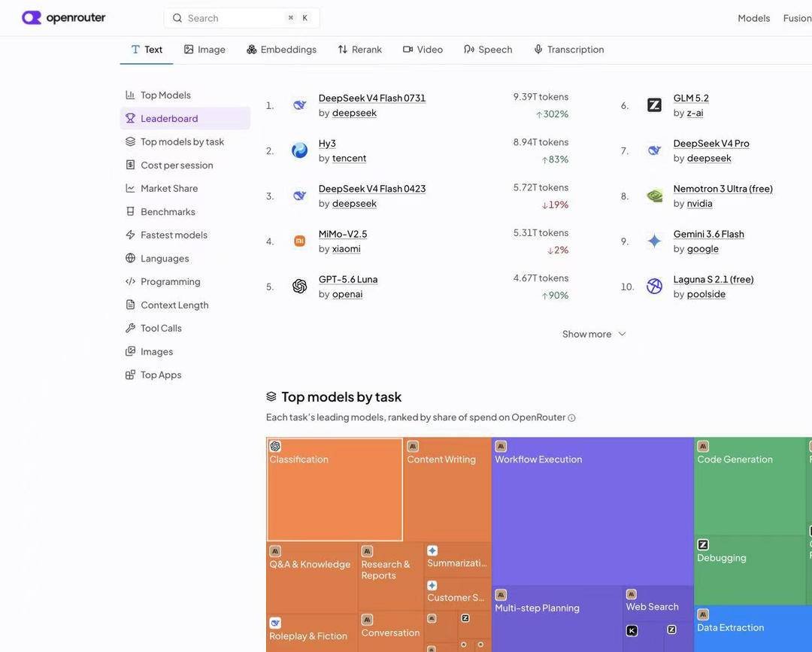Open Models in top navigation
This screenshot has height=652, width=812.
click(x=753, y=18)
